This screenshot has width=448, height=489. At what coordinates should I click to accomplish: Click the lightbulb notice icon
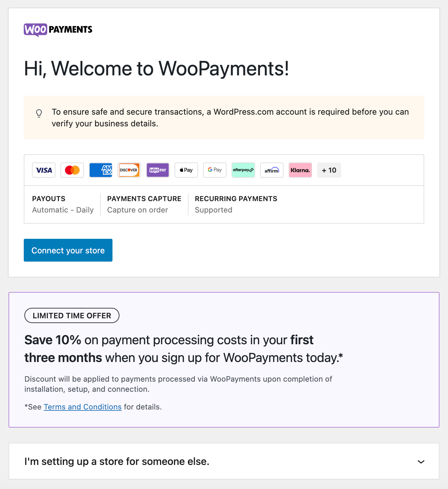(39, 113)
